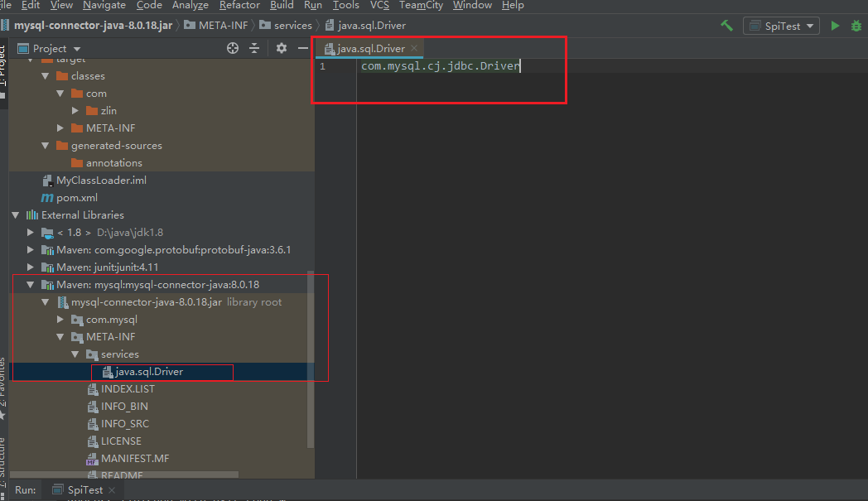Click META-INF in the breadcrumb bar
Viewport: 868px width, 501px height.
click(216, 26)
